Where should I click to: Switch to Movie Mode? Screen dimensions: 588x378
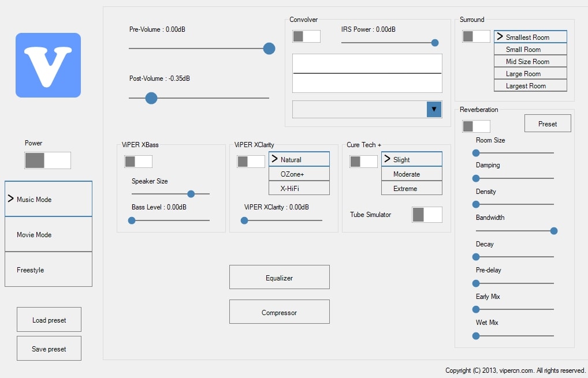point(49,234)
